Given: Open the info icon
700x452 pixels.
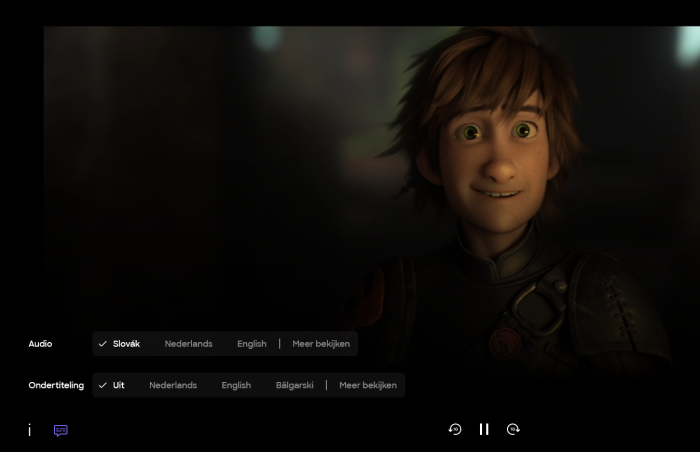Looking at the screenshot, I should (x=29, y=430).
